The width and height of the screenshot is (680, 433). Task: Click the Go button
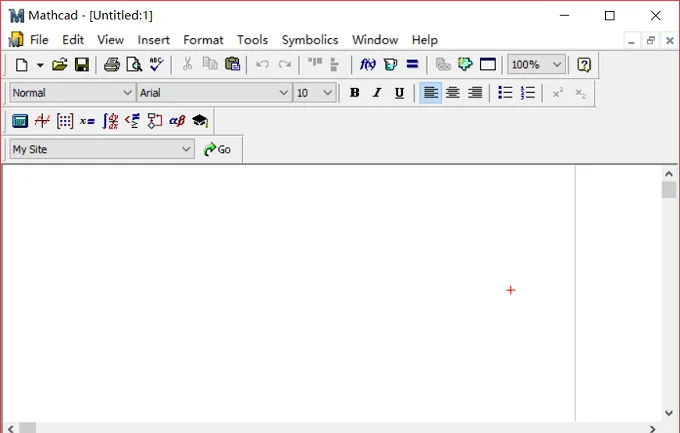coord(217,149)
